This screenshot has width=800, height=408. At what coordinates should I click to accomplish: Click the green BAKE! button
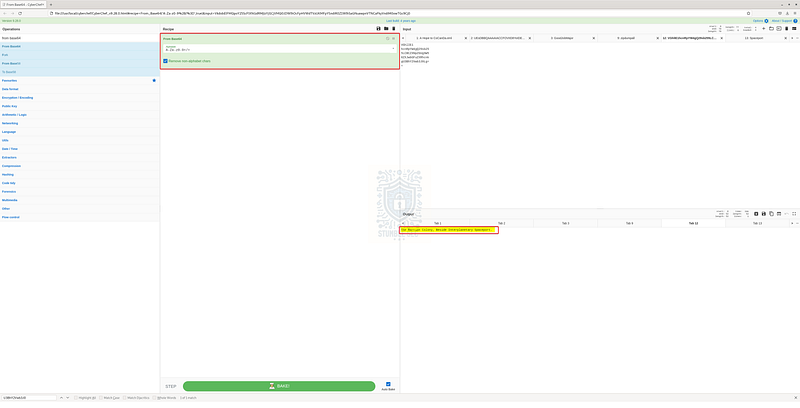tap(279, 386)
